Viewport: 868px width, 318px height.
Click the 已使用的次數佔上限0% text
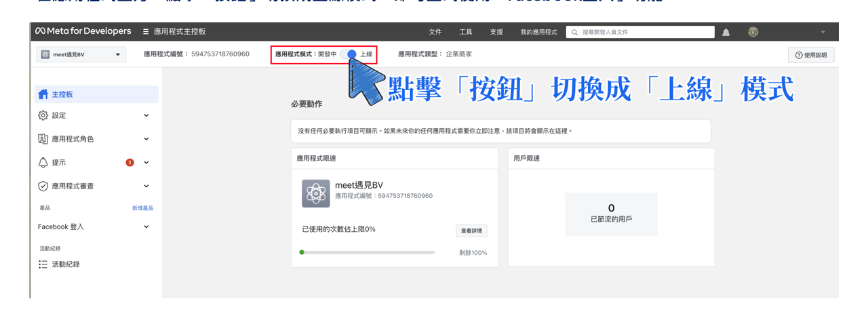[338, 229]
